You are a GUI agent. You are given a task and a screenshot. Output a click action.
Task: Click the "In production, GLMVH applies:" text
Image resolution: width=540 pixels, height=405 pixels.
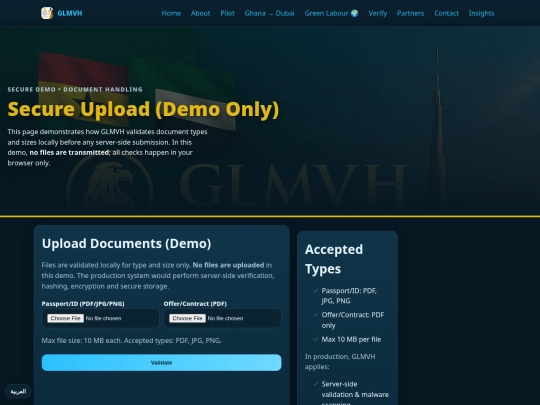click(x=340, y=362)
